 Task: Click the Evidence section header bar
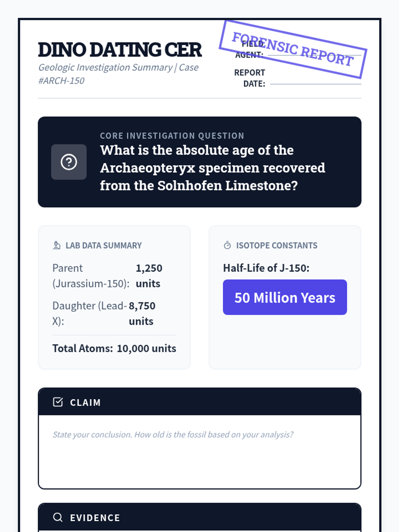[199, 517]
